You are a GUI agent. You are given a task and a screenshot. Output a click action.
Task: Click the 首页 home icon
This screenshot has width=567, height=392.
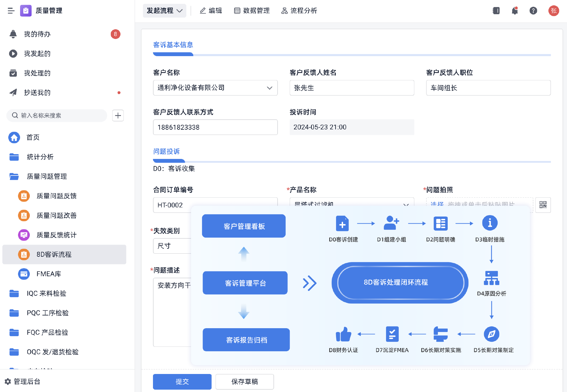[x=14, y=137]
